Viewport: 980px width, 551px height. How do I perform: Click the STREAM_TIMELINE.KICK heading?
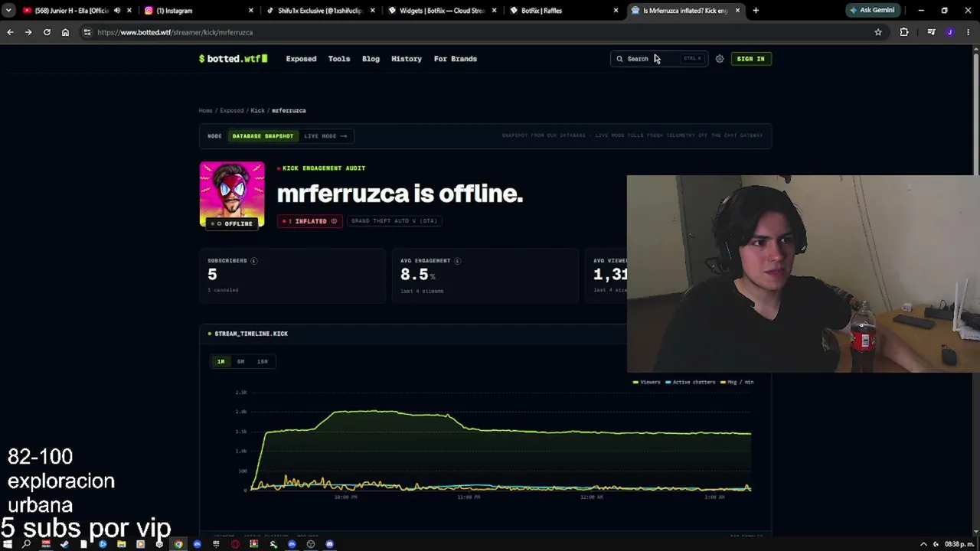251,334
